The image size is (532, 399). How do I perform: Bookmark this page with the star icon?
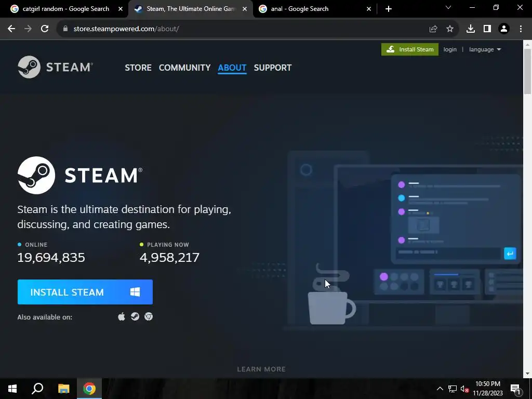coord(450,29)
